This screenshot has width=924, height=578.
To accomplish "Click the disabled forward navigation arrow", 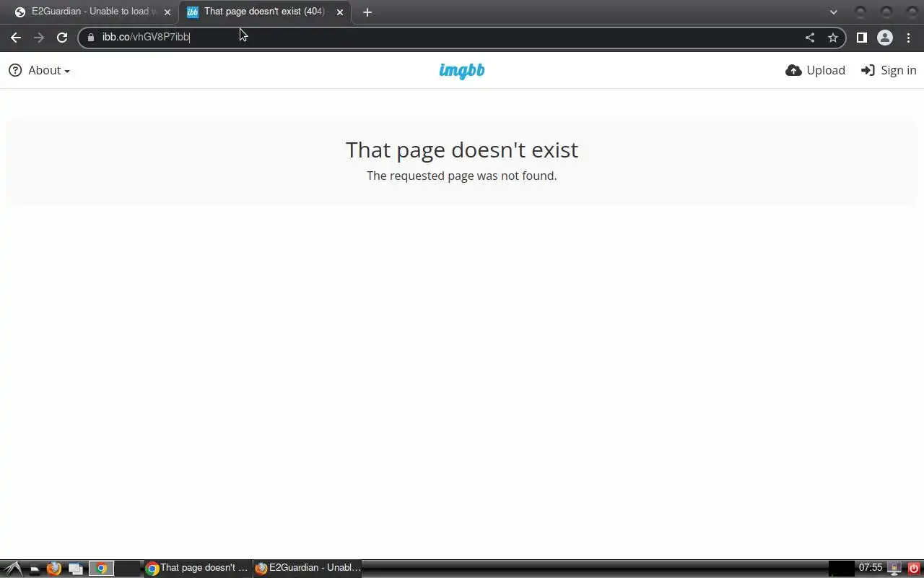I will 39,38.
